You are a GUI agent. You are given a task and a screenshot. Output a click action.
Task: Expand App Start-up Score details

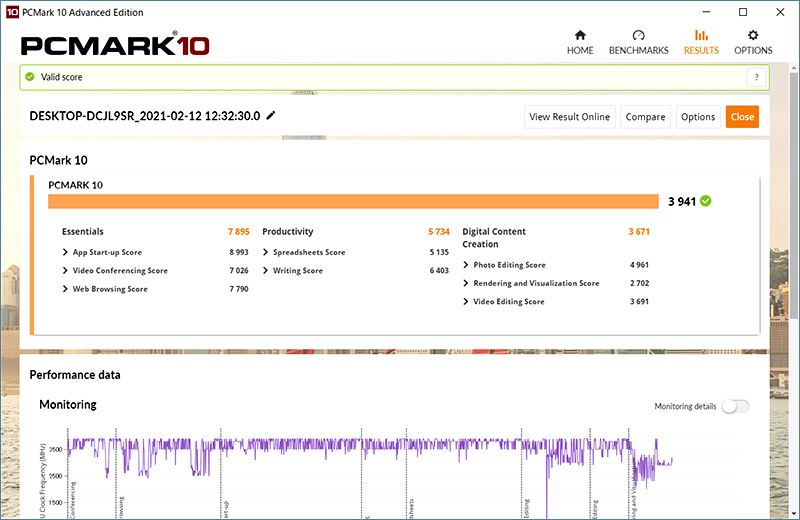click(66, 253)
